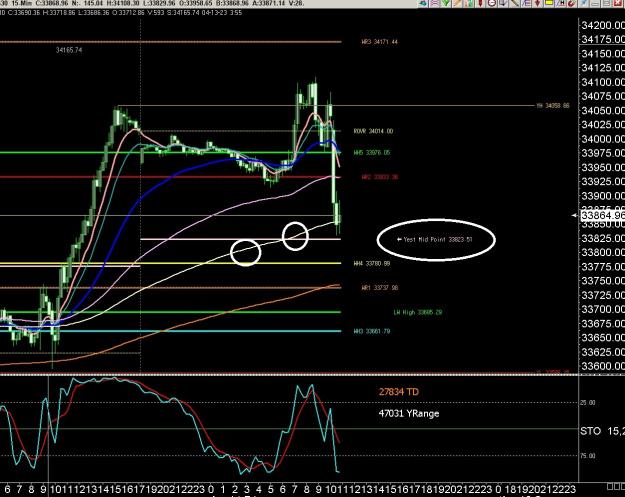Click the 25.00 stochastic scale label
625x497 pixels.
click(588, 403)
